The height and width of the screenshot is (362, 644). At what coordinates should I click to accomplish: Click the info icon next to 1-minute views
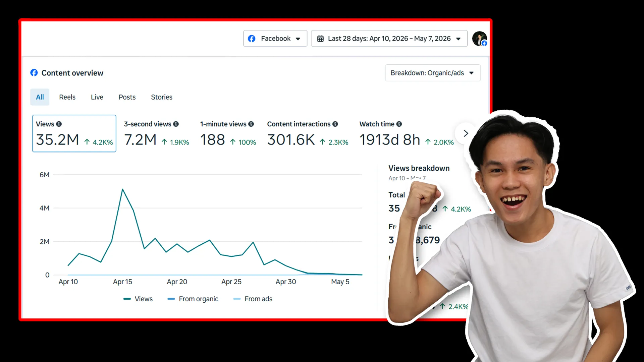click(251, 124)
